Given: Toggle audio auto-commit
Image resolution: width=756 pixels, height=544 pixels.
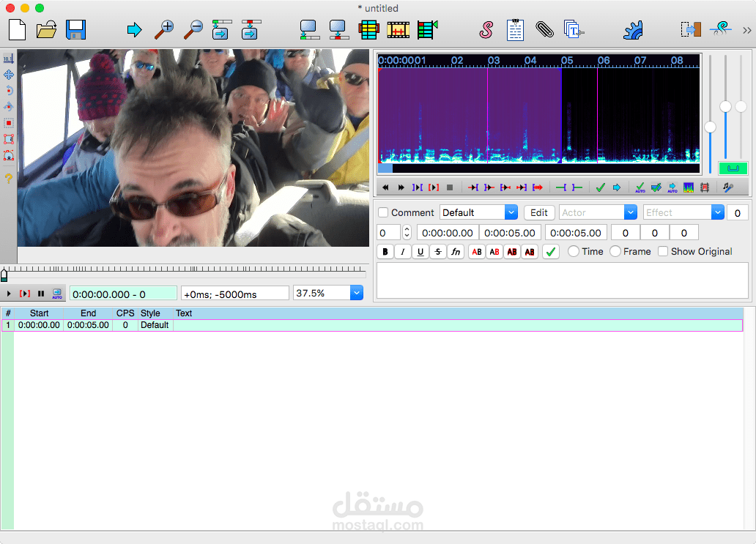Looking at the screenshot, I should point(640,187).
